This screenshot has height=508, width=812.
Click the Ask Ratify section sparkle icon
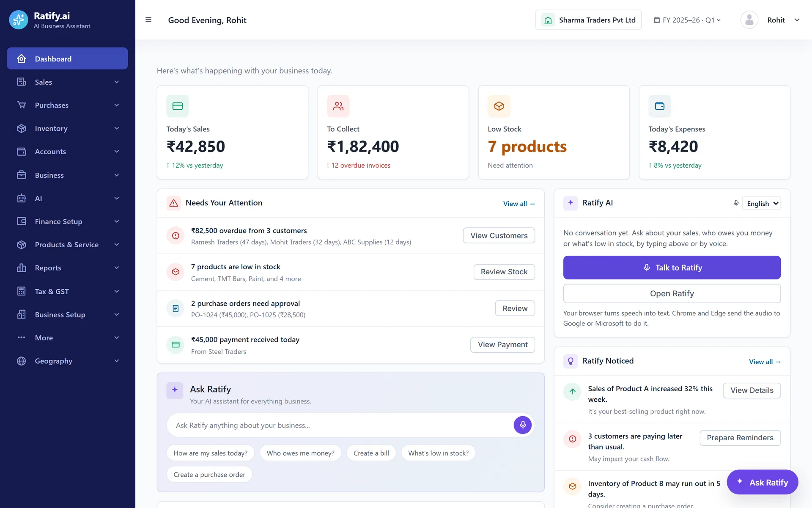point(175,390)
